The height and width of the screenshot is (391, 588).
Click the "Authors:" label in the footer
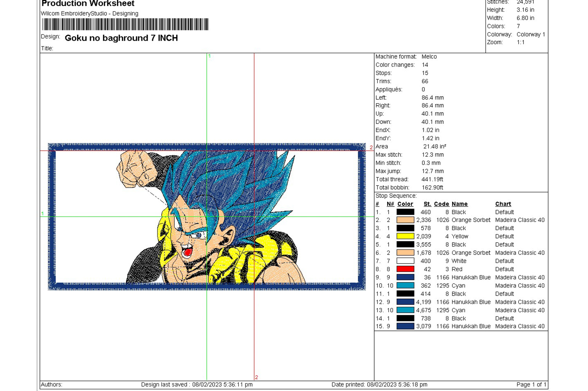[52, 385]
